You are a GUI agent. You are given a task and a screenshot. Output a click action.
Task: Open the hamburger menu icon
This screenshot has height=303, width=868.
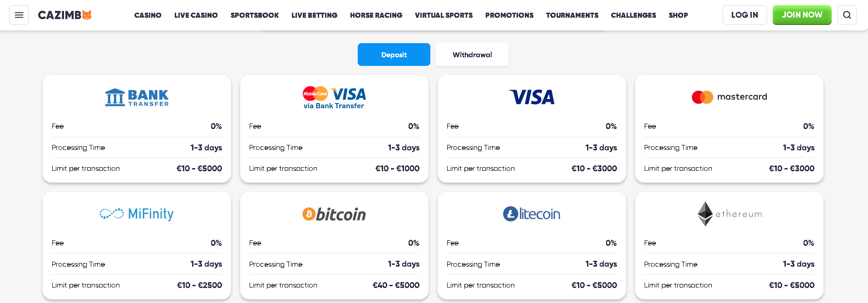[x=19, y=15]
